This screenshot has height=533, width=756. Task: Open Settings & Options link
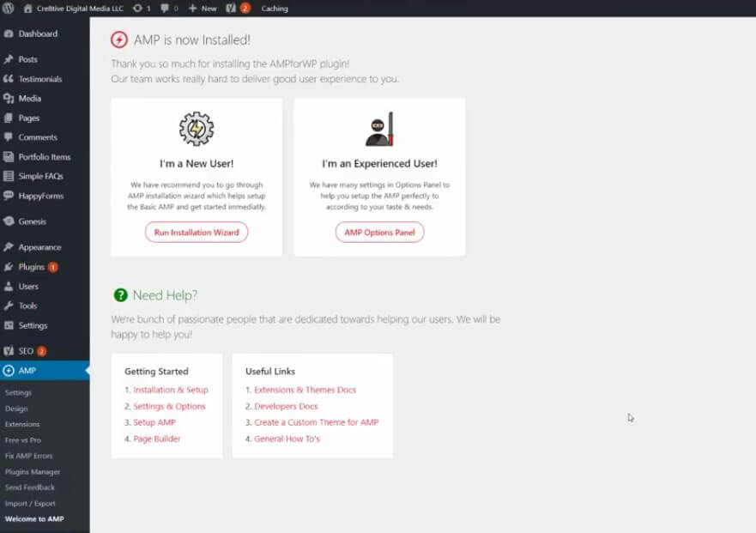click(x=169, y=406)
